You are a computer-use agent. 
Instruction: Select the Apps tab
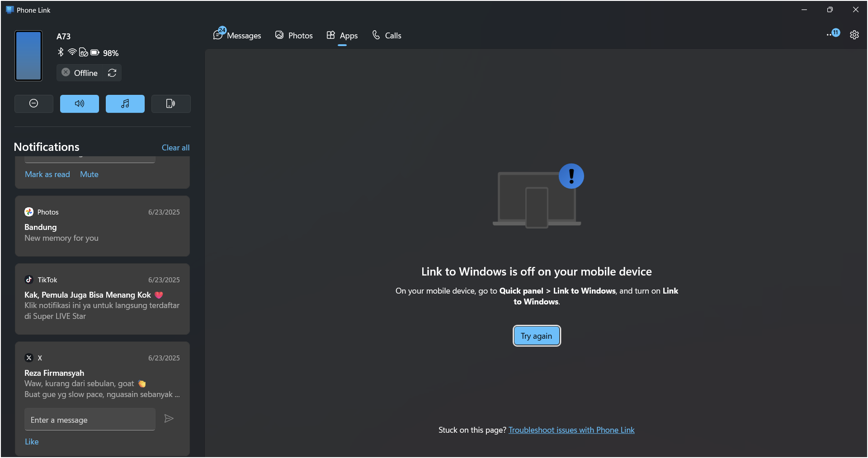pos(342,35)
